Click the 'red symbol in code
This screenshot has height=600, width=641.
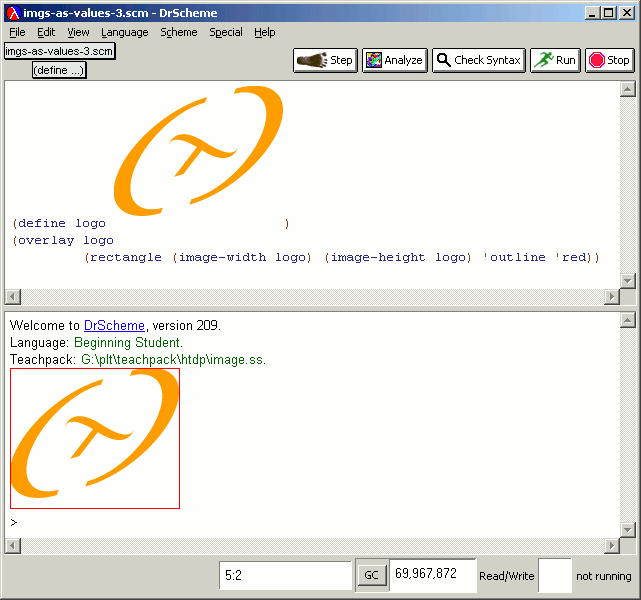tap(571, 257)
